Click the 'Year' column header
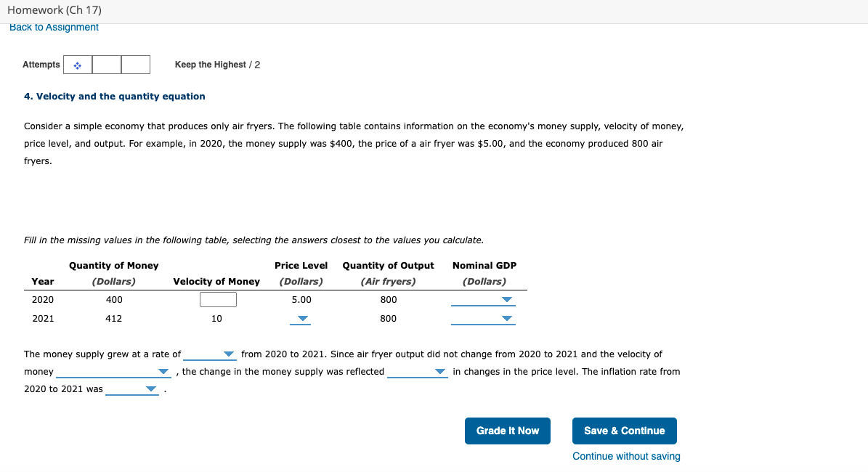868x472 pixels. 43,281
